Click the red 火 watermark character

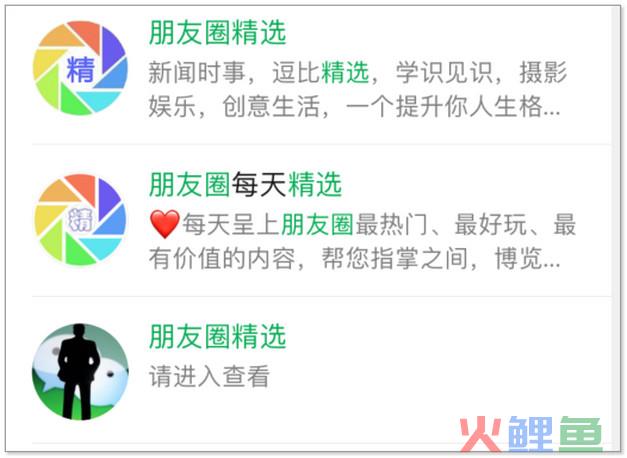click(x=481, y=434)
